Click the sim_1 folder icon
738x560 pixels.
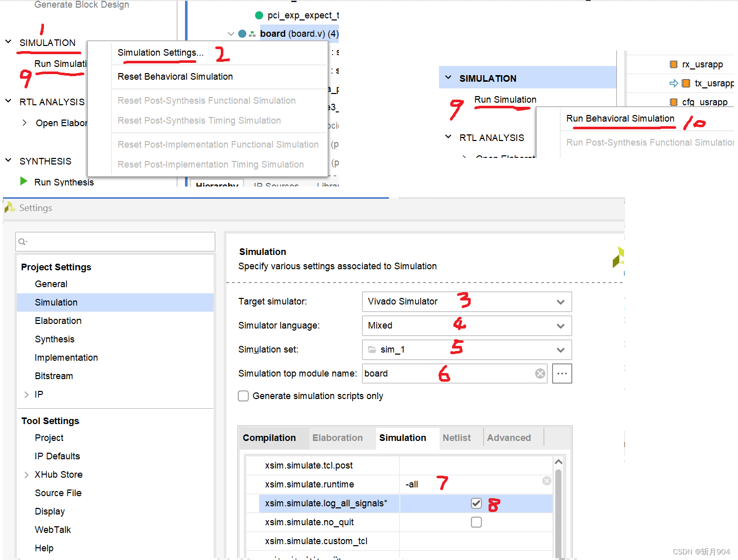pos(372,349)
